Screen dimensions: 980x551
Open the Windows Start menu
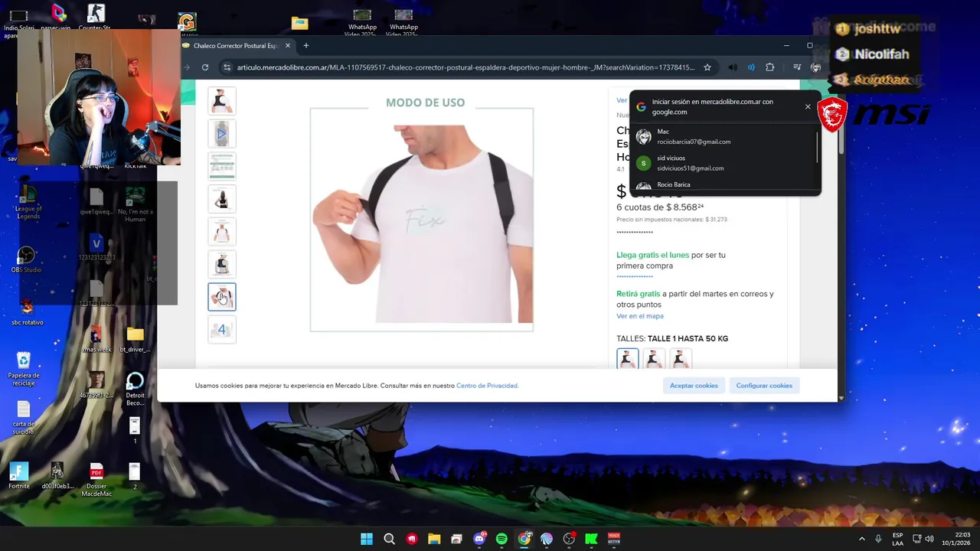tap(367, 540)
